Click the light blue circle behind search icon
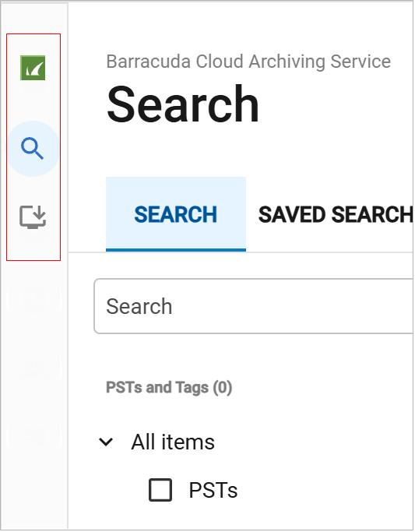The image size is (415, 532). pos(33,149)
